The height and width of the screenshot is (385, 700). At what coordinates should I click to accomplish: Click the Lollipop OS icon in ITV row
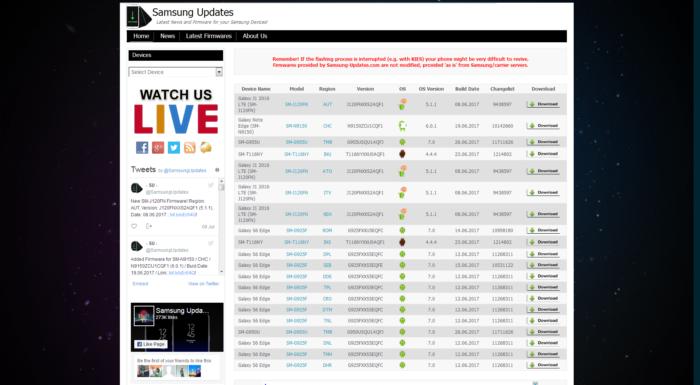(x=402, y=192)
